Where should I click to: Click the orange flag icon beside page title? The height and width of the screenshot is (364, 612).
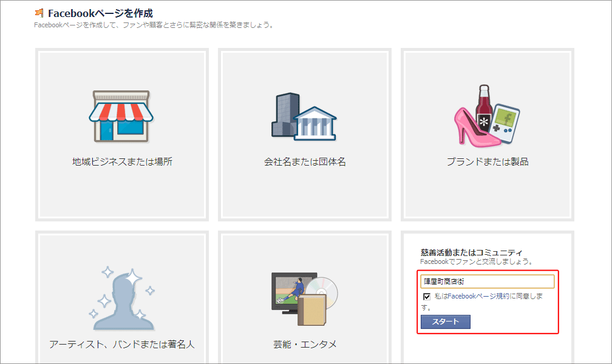click(39, 13)
